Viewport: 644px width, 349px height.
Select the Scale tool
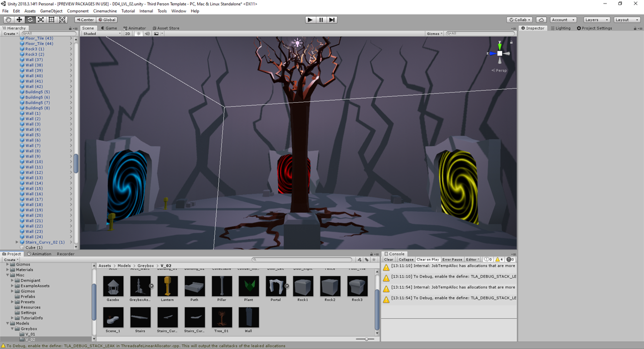pyautogui.click(x=41, y=20)
